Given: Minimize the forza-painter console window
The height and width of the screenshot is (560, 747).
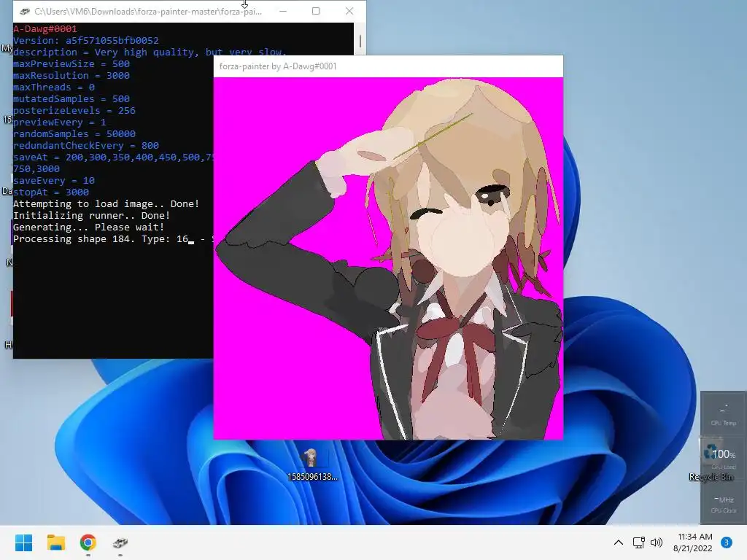Looking at the screenshot, I should point(283,11).
